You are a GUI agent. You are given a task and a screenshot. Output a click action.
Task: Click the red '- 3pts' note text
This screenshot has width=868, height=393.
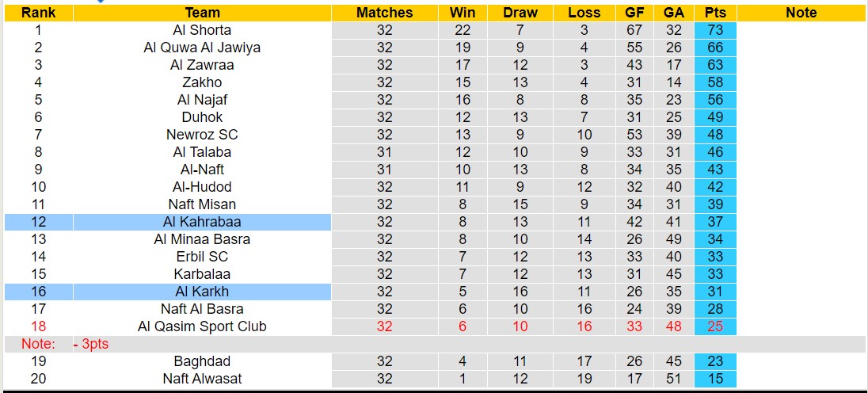point(91,344)
